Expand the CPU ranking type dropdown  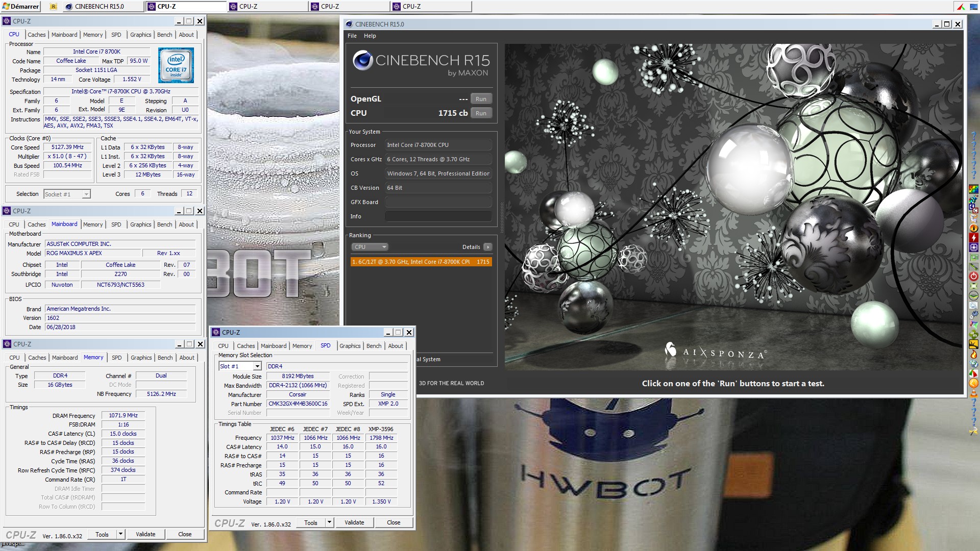tap(370, 247)
